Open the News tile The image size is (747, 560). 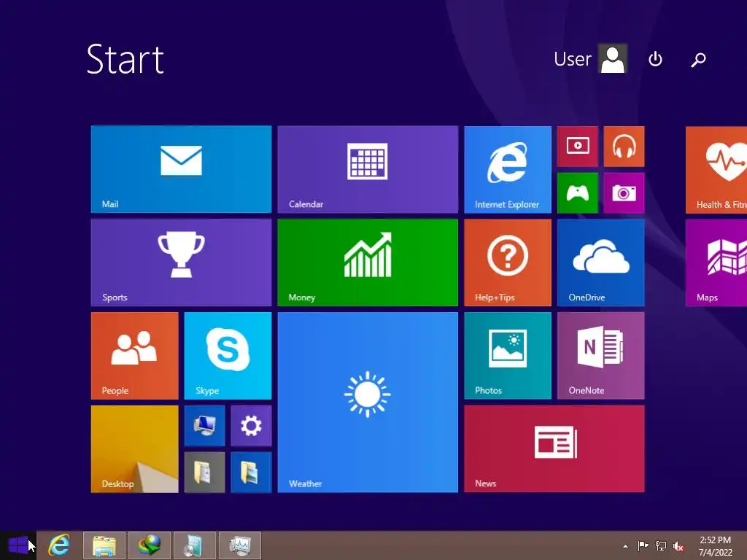click(x=554, y=449)
